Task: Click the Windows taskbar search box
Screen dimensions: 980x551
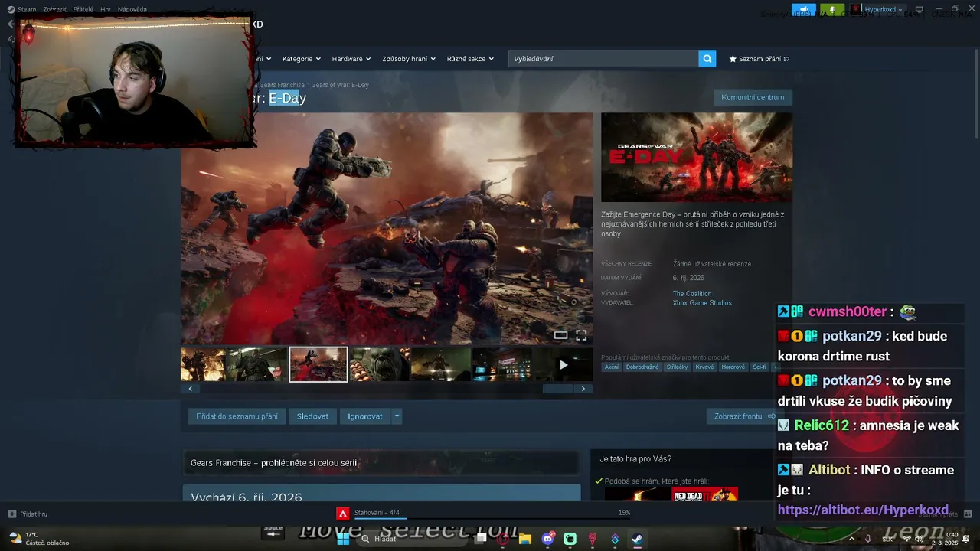Action: [x=411, y=539]
